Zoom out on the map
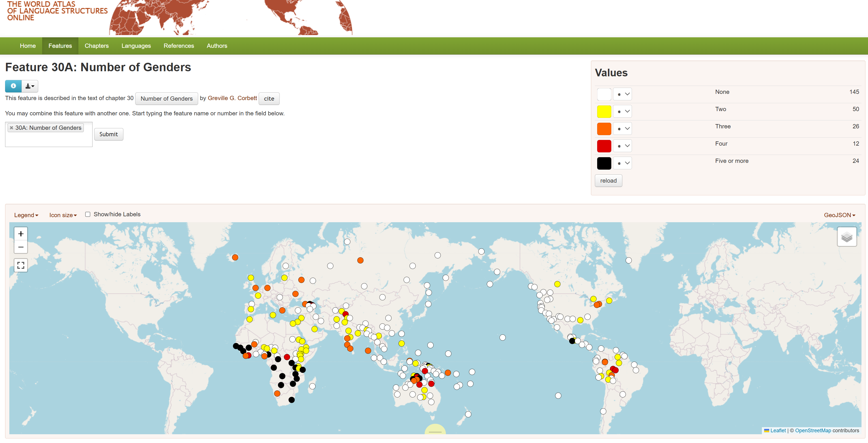 click(21, 247)
